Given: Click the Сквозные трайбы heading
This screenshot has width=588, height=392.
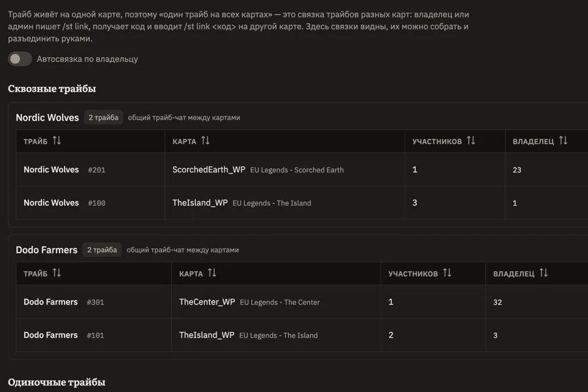Looking at the screenshot, I should pos(52,89).
